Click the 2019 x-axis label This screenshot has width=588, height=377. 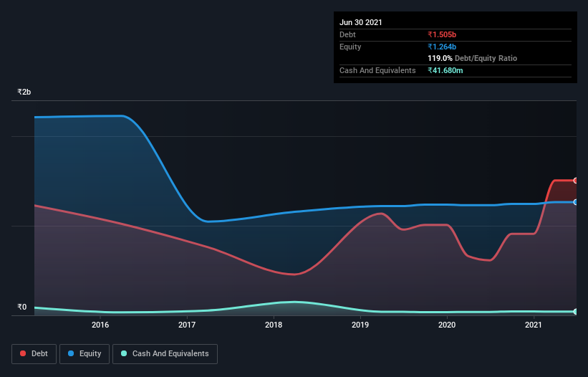(360, 325)
